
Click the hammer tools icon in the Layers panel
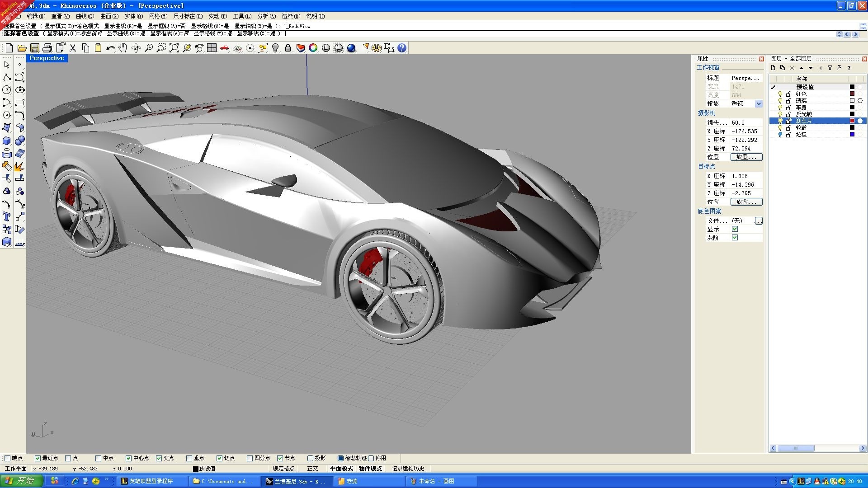tap(840, 68)
